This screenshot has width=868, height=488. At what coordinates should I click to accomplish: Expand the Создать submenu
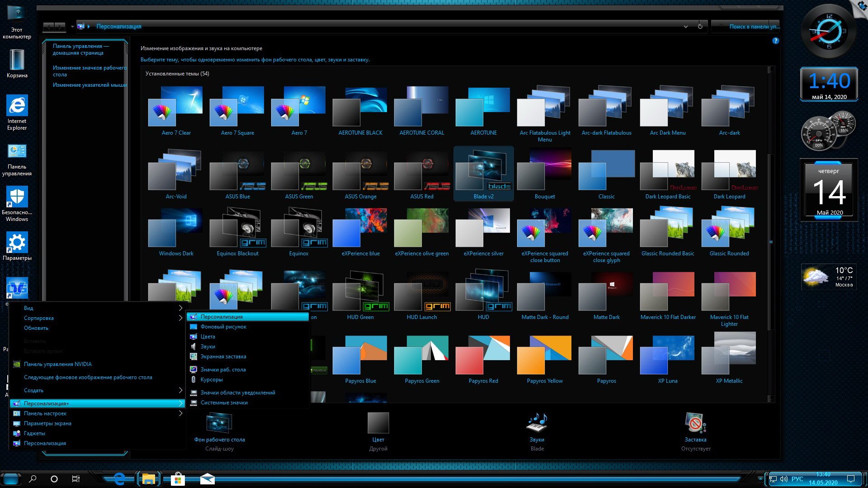tap(98, 390)
